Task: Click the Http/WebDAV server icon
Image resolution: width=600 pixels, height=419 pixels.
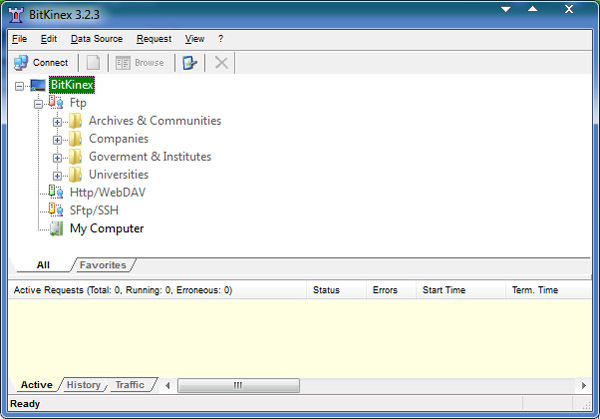Action: click(56, 192)
